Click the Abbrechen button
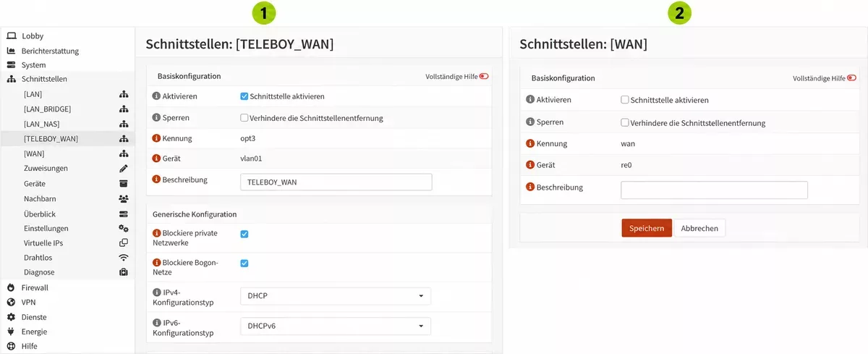Screen dimensions: 868x354 click(x=699, y=228)
